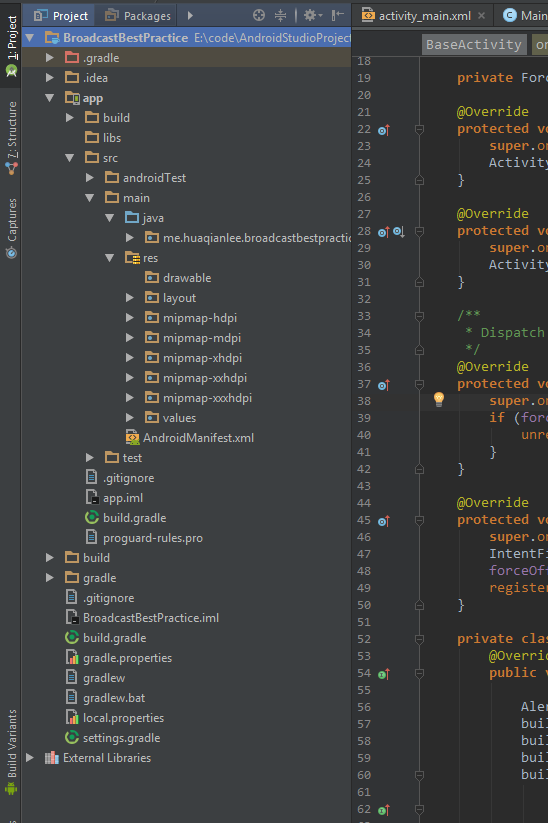Click the override gutter icon on line 45
The image size is (548, 823).
(384, 521)
